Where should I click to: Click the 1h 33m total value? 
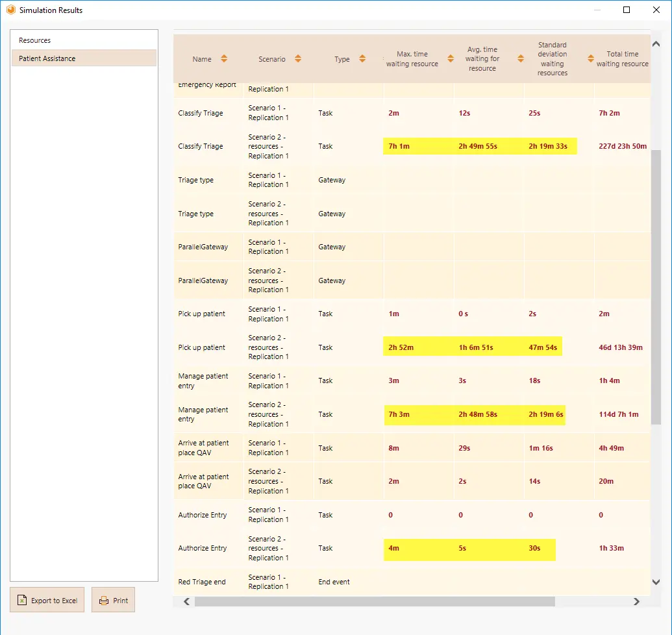611,548
